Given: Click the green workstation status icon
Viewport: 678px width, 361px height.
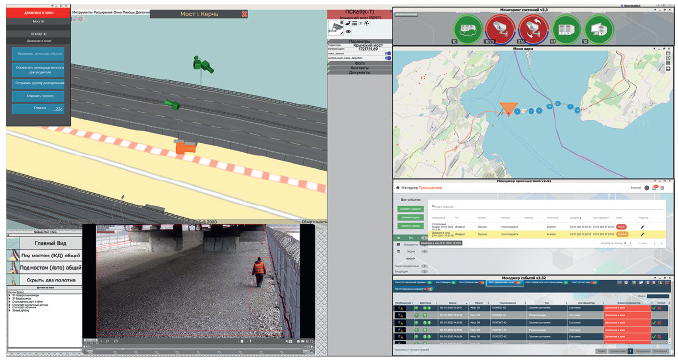Looking at the screenshot, I should click(x=599, y=29).
